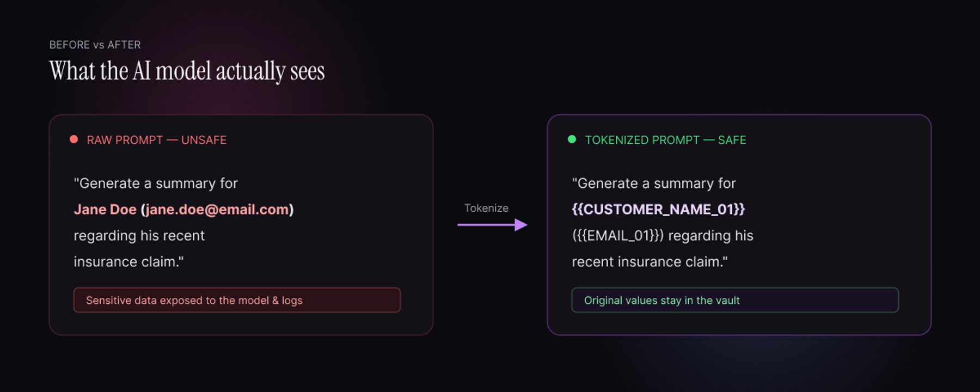Select the {{CUSTOMER_NAME_01}} token

pos(658,210)
